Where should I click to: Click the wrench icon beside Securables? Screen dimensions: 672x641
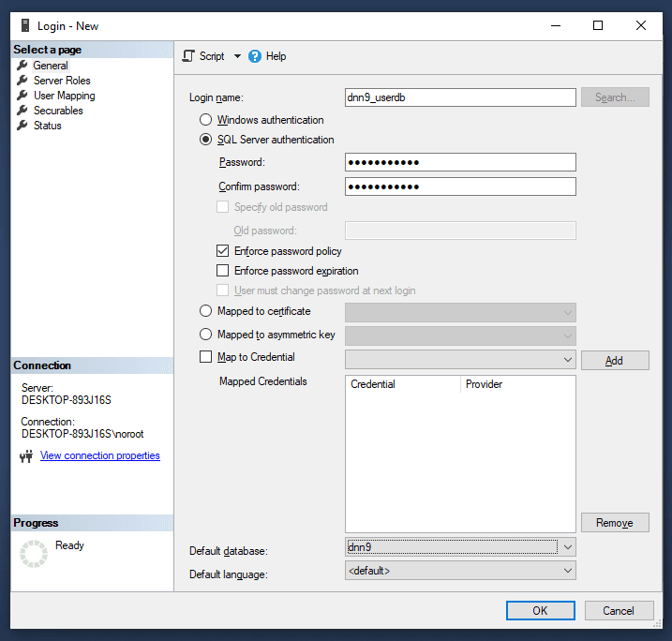[22, 111]
